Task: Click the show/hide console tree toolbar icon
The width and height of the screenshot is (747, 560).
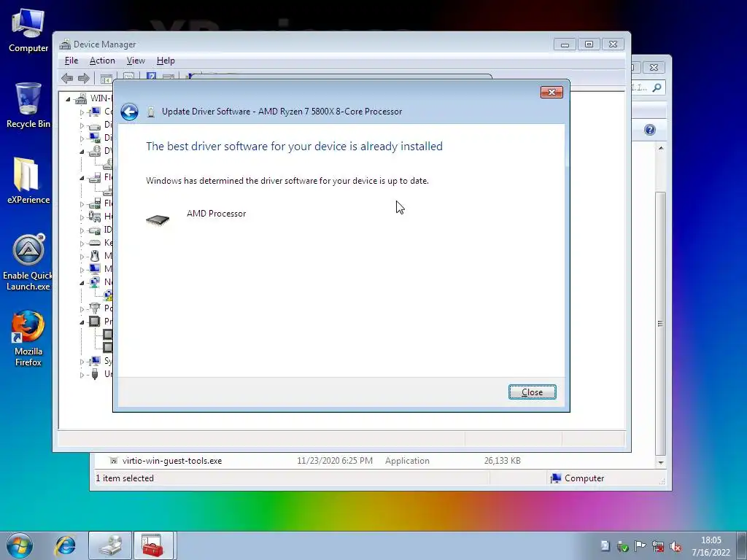Action: pos(107,79)
